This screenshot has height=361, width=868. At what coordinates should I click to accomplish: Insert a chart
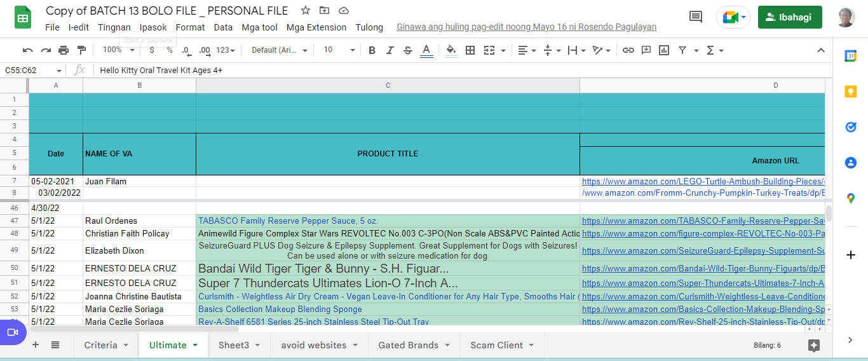click(x=664, y=50)
